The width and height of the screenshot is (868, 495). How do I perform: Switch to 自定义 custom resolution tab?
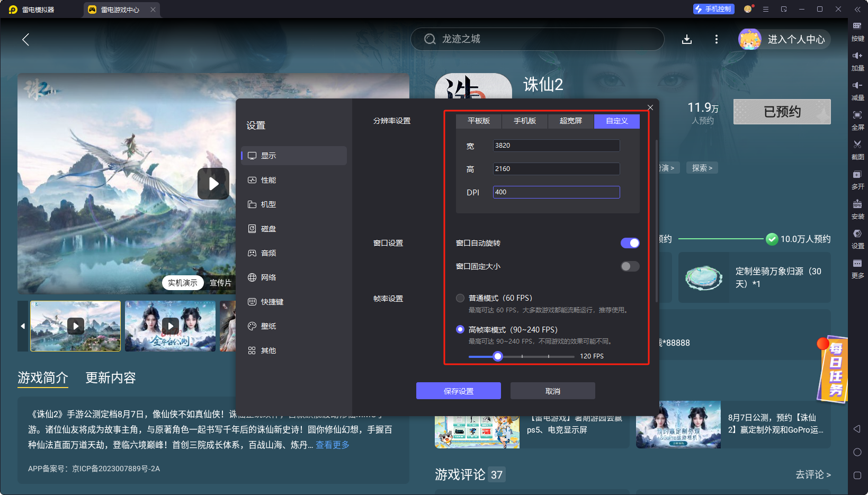pyautogui.click(x=617, y=121)
